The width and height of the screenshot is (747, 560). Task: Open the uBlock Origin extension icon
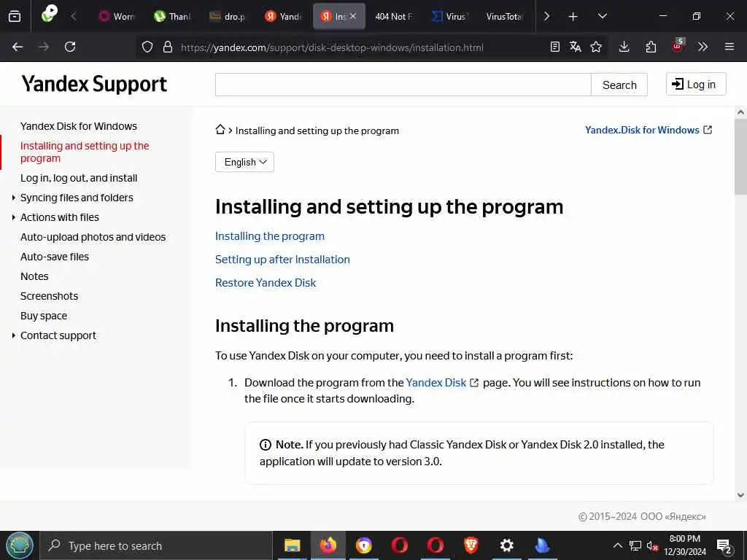[x=678, y=46]
